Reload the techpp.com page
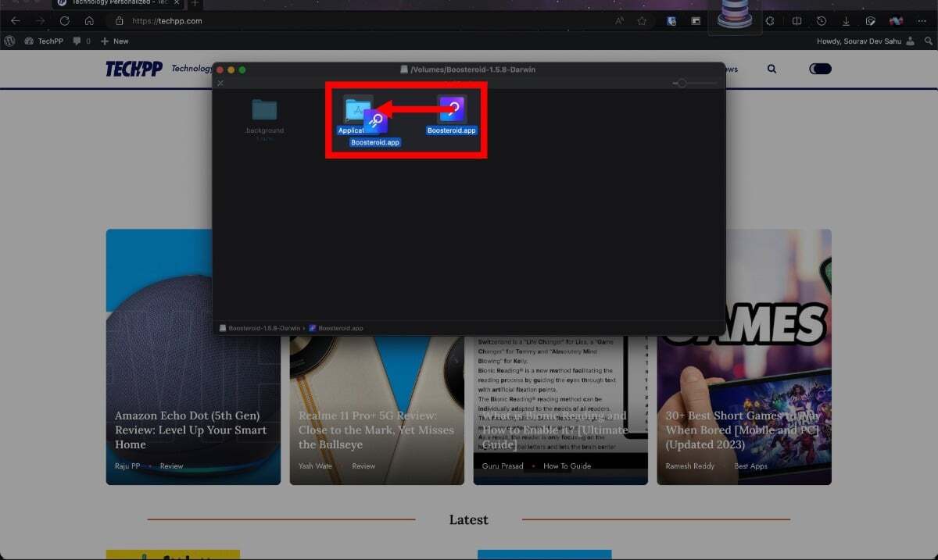The image size is (938, 560). pos(65,21)
